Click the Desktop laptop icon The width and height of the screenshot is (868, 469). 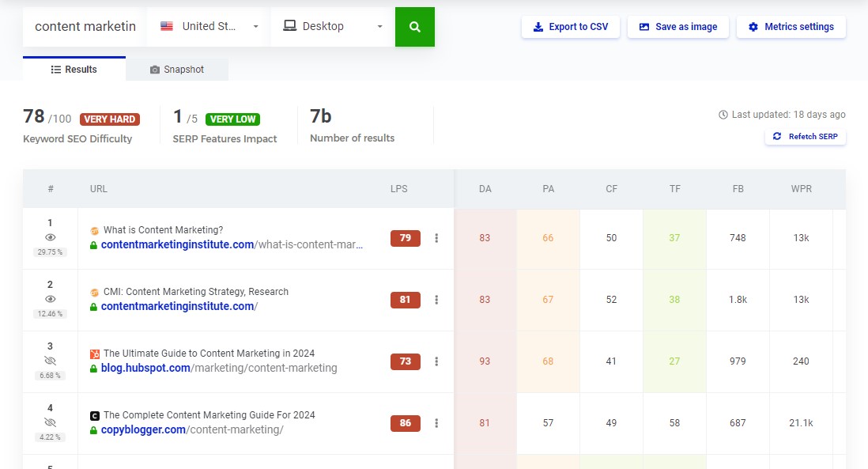tap(289, 25)
